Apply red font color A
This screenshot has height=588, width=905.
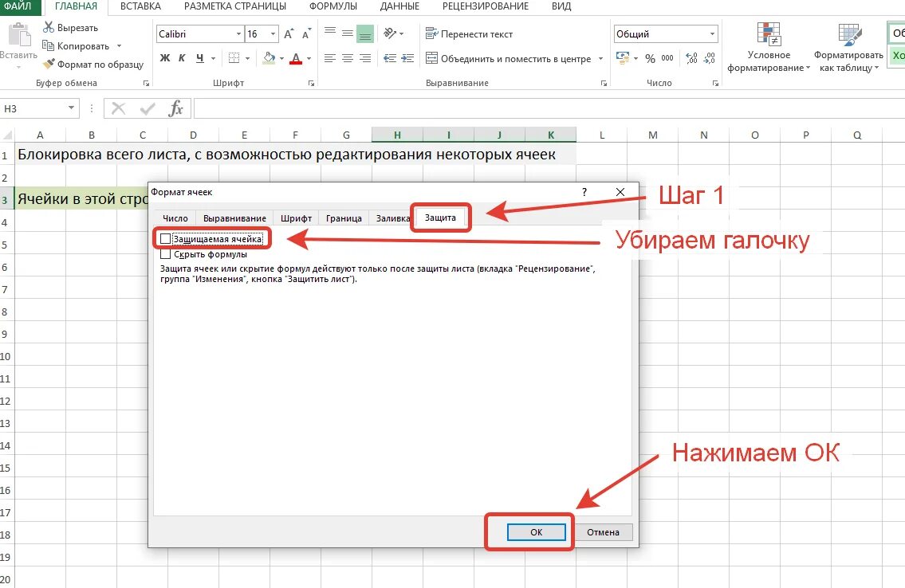pyautogui.click(x=296, y=58)
